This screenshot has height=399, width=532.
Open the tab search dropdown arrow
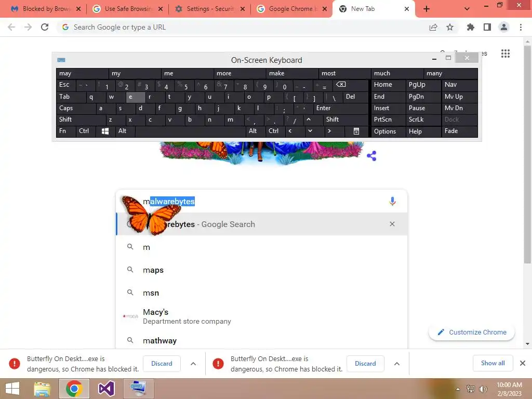pyautogui.click(x=467, y=9)
